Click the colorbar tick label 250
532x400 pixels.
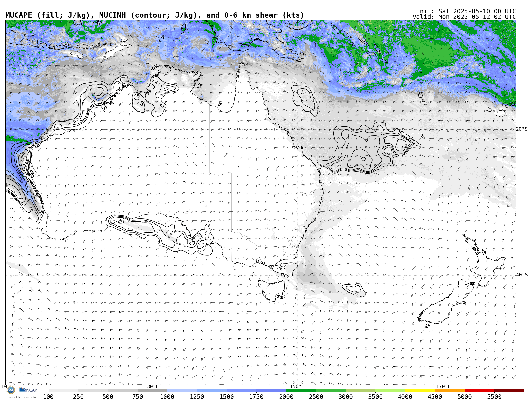78,397
